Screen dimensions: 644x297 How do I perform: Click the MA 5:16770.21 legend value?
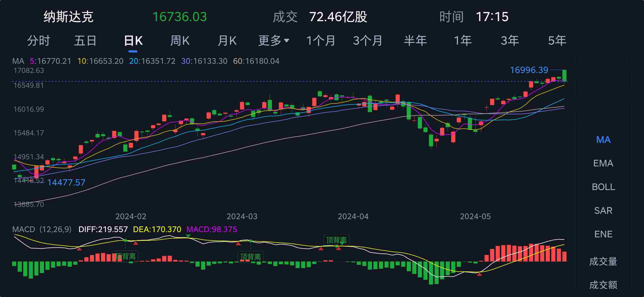(50, 61)
